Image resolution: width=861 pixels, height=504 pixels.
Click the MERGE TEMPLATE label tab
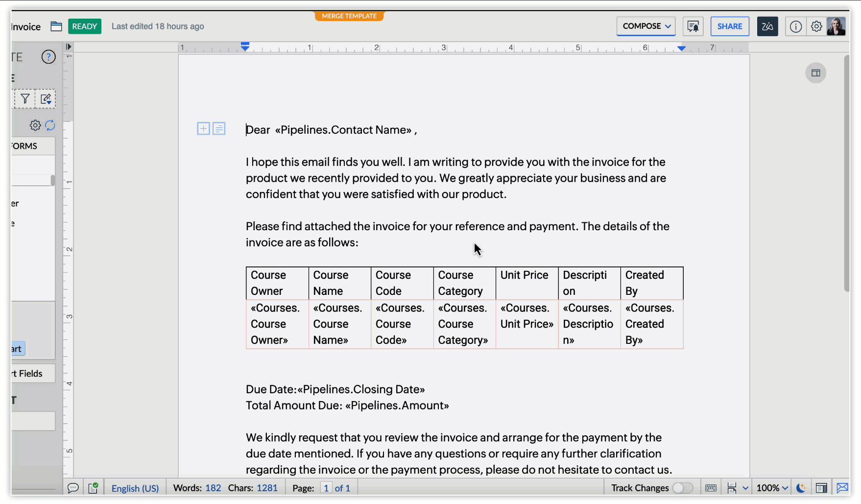click(349, 16)
